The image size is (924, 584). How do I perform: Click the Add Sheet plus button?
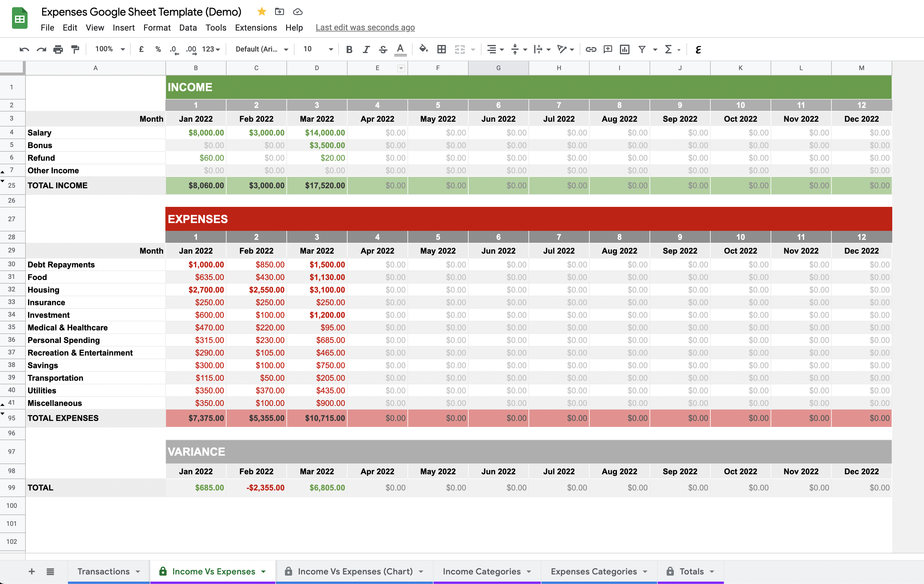[32, 571]
